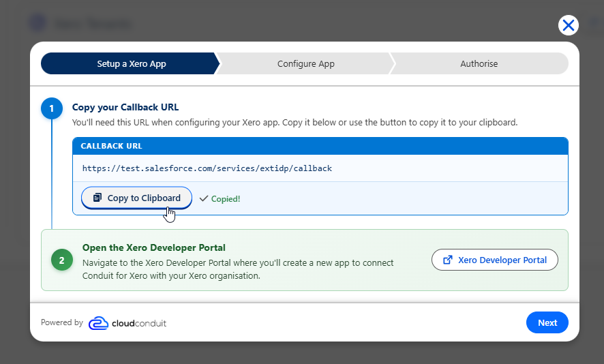Click the Powered by text
The height and width of the screenshot is (364, 604).
[61, 322]
